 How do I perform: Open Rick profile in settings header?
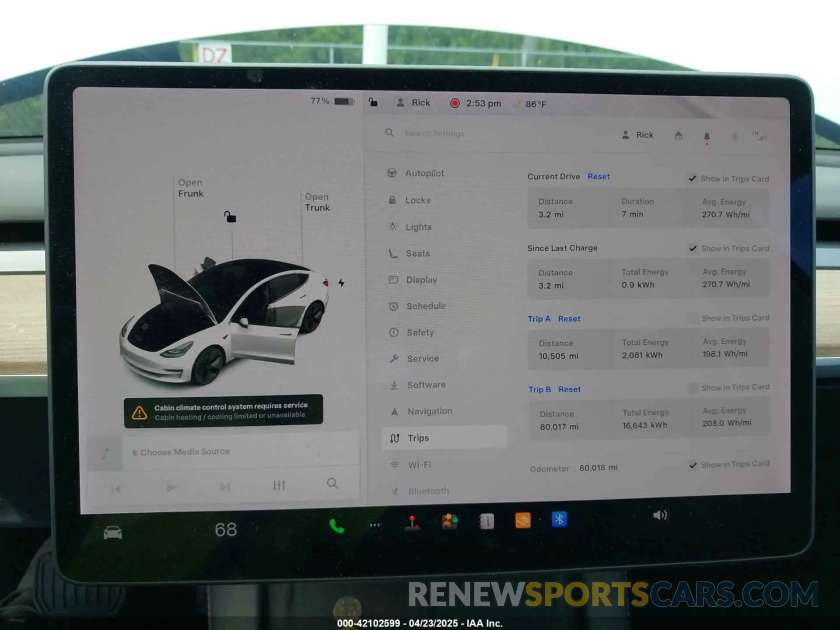click(638, 135)
